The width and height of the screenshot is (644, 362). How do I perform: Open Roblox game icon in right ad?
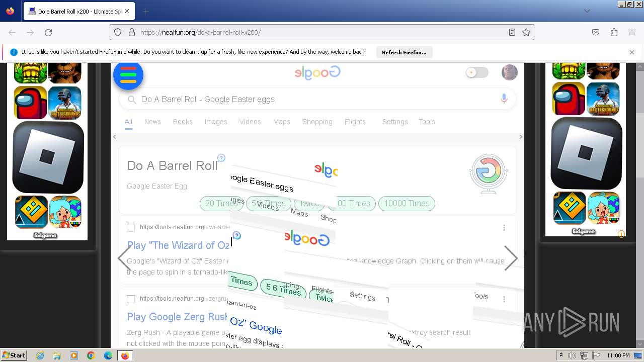(x=586, y=153)
